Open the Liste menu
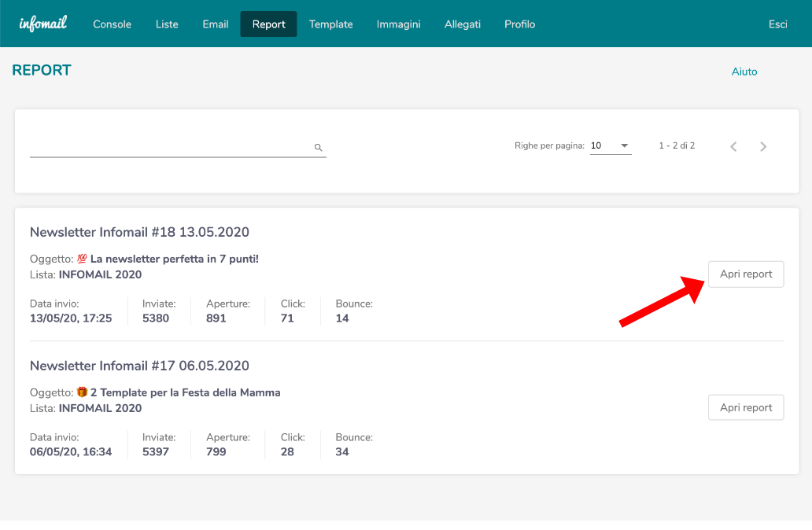The height and width of the screenshot is (530, 812). (167, 24)
